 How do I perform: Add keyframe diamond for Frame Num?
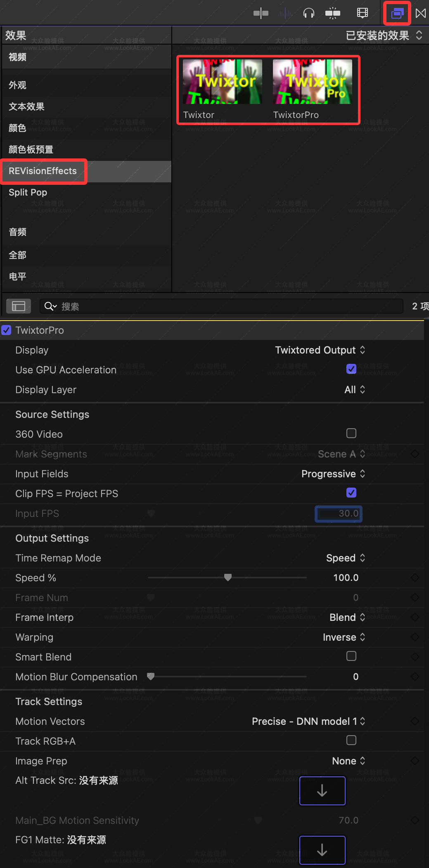[x=415, y=597]
